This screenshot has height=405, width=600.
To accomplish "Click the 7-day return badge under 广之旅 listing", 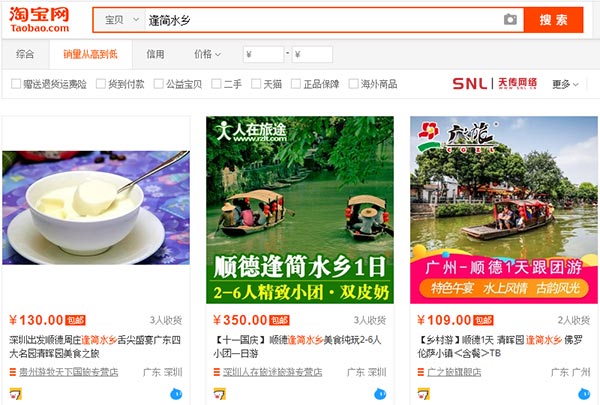I will pyautogui.click(x=424, y=394).
